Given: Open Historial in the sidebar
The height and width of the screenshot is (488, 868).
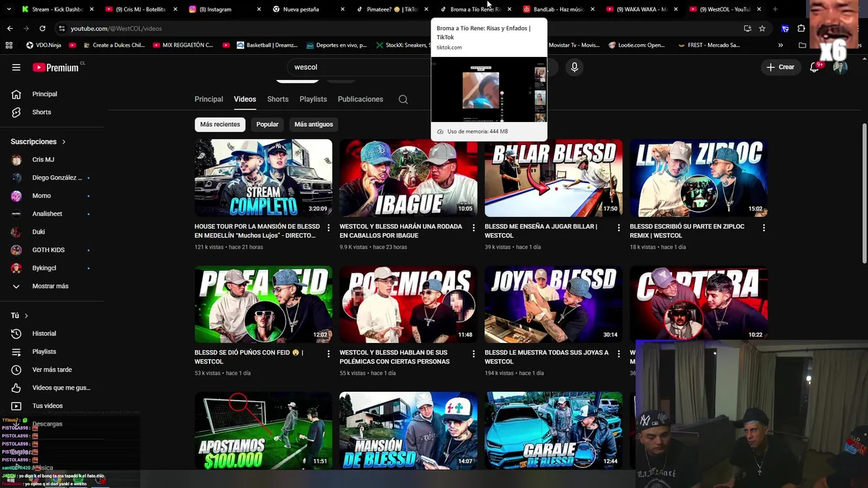Looking at the screenshot, I should click(x=44, y=333).
